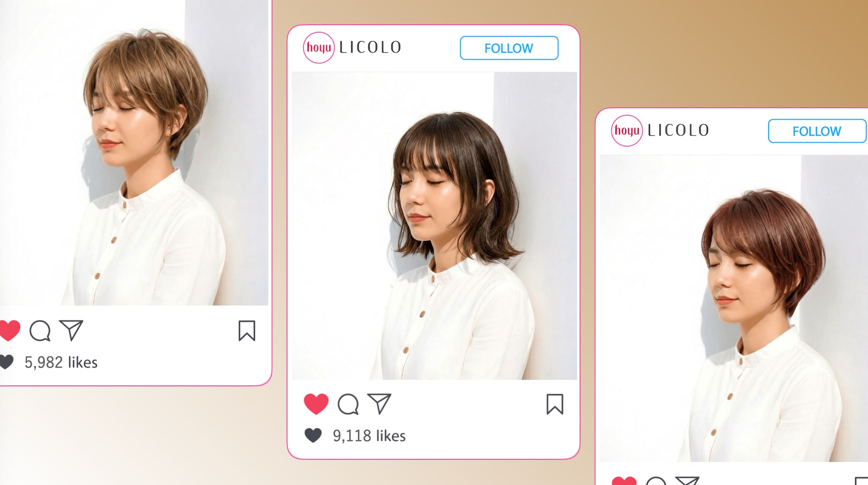This screenshot has width=868, height=485.
Task: Follow LICOLO from the right post
Action: point(818,131)
